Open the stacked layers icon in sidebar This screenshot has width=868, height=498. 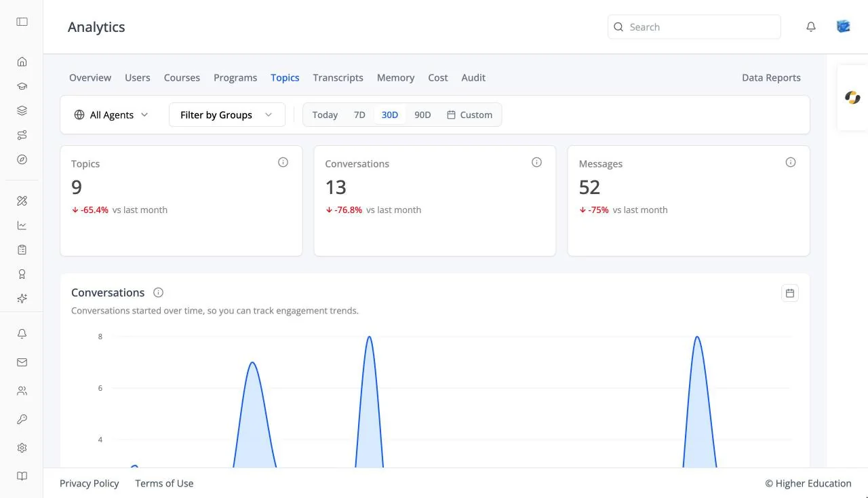click(x=22, y=111)
